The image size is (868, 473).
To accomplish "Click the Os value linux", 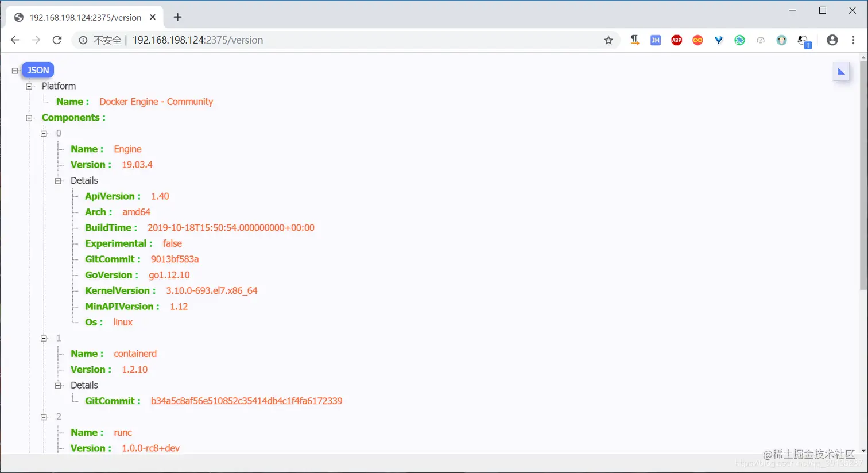I will coord(123,322).
